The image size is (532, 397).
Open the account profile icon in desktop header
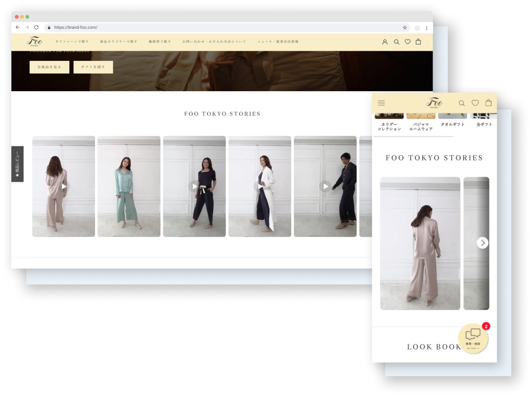(x=385, y=42)
